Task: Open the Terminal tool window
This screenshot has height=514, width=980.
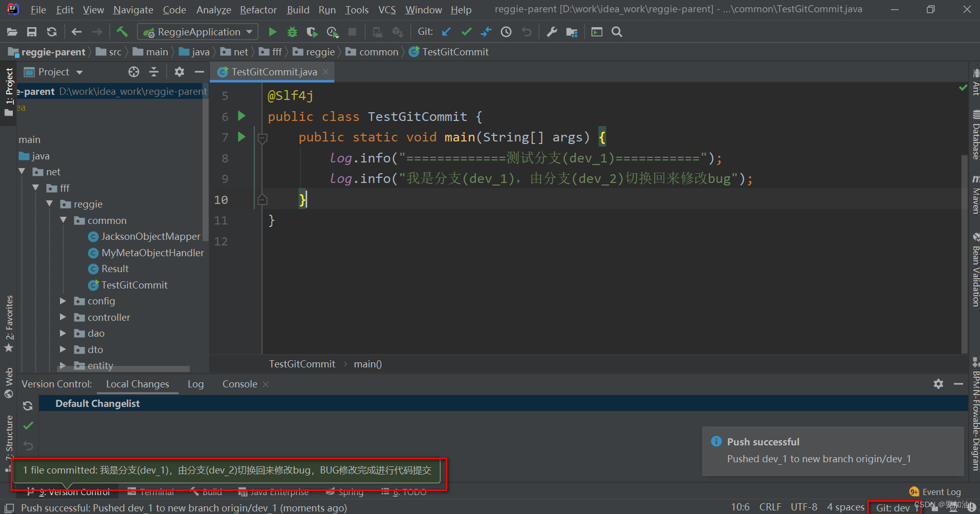Action: point(151,492)
